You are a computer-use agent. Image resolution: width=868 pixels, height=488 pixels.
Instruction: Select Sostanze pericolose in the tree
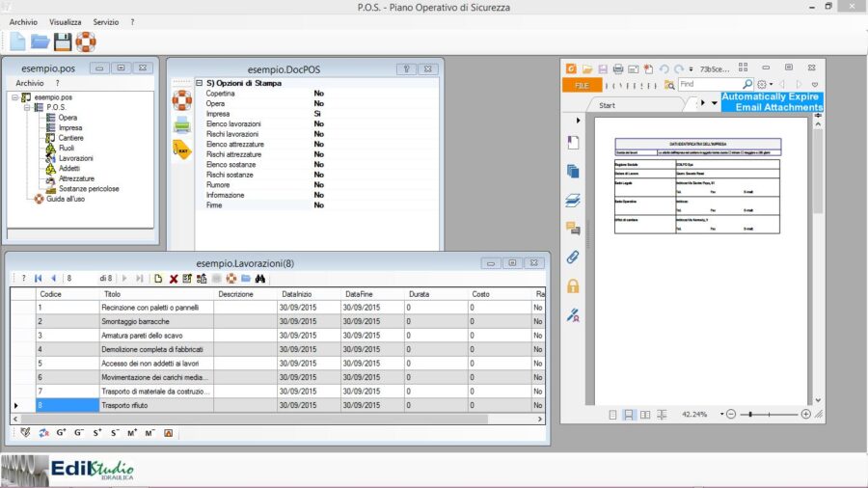[89, 189]
